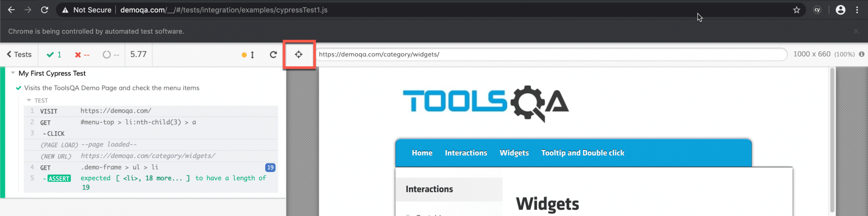Click the Not Secure warning icon
Viewport: 868px width, 216px height.
tap(65, 10)
